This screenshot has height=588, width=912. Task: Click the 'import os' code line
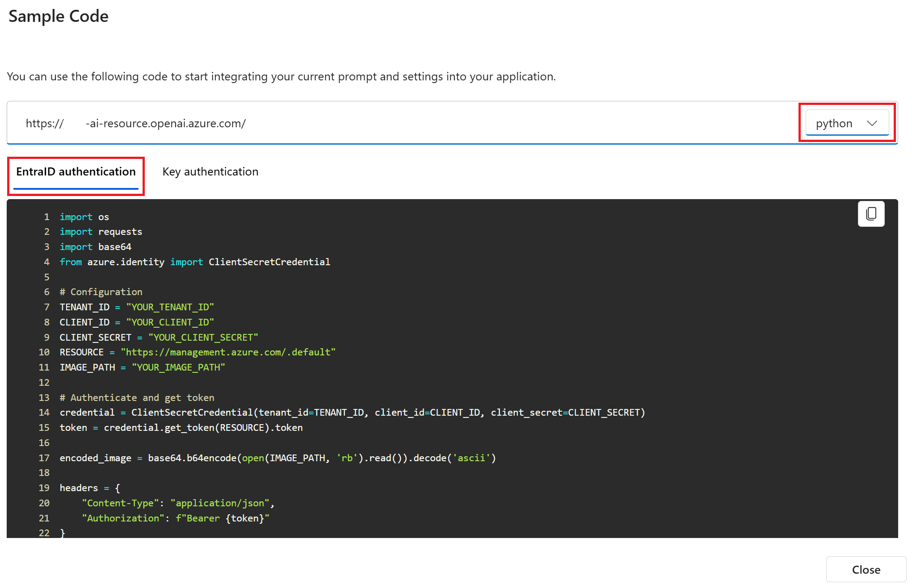(x=84, y=217)
